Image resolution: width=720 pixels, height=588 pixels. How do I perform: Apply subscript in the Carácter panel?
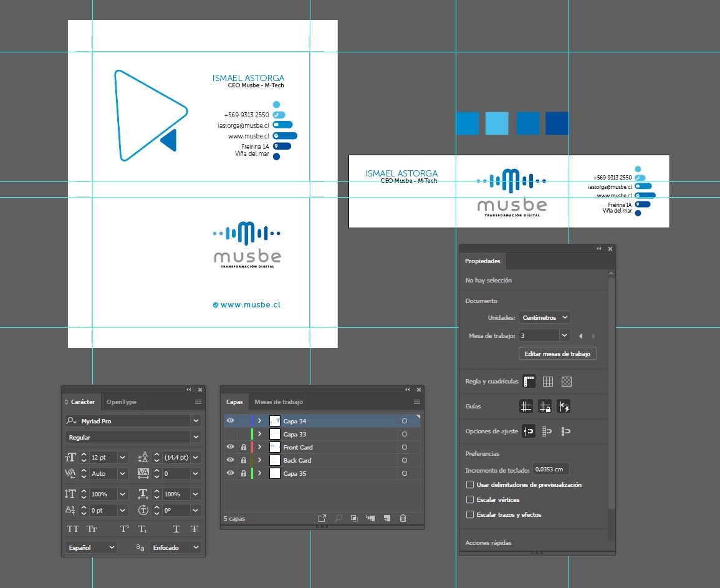pyautogui.click(x=143, y=529)
